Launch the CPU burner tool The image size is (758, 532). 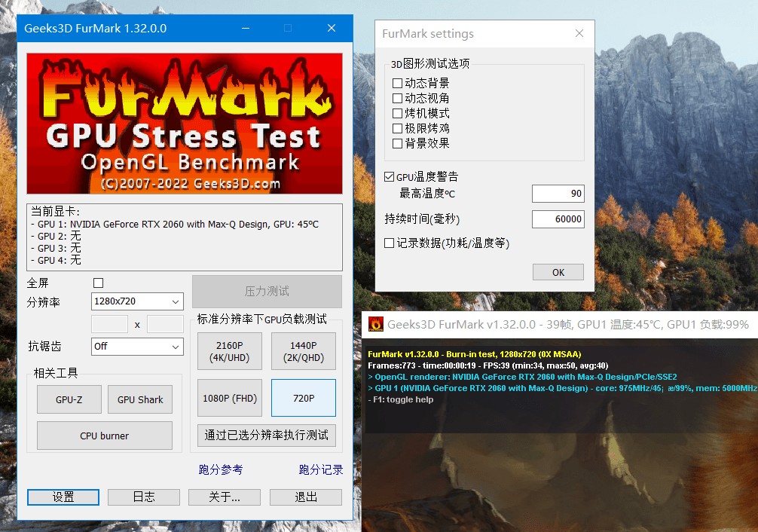pyautogui.click(x=105, y=436)
